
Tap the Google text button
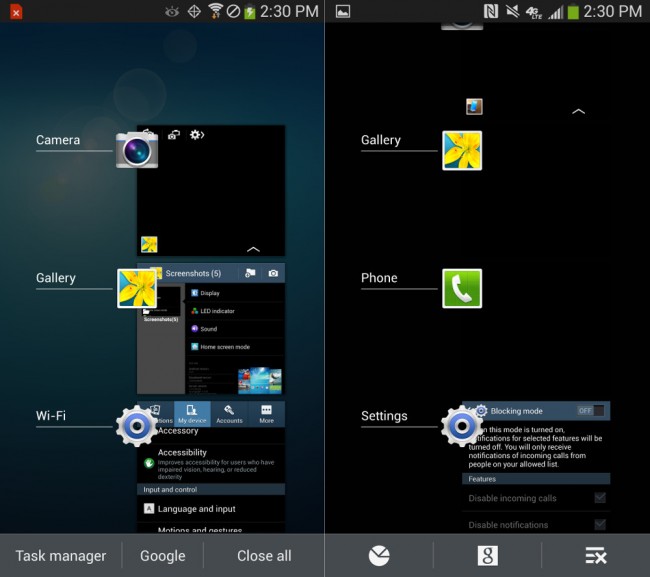[x=163, y=556]
